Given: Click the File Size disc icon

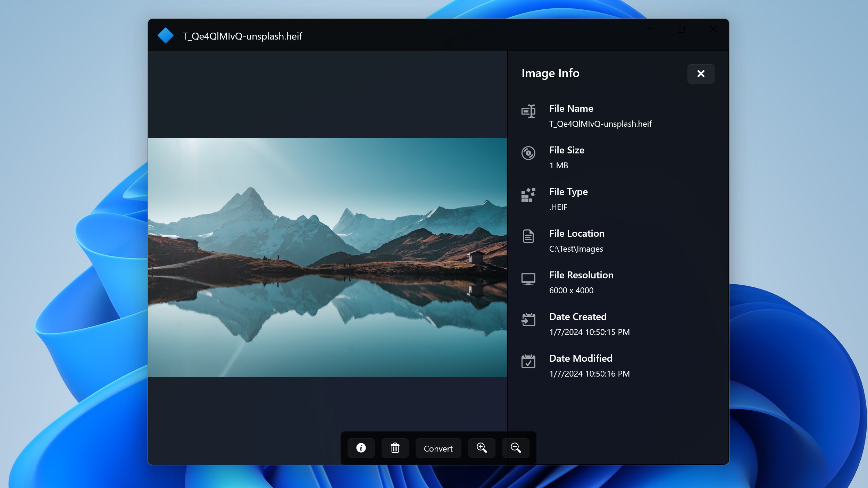Looking at the screenshot, I should coord(528,153).
